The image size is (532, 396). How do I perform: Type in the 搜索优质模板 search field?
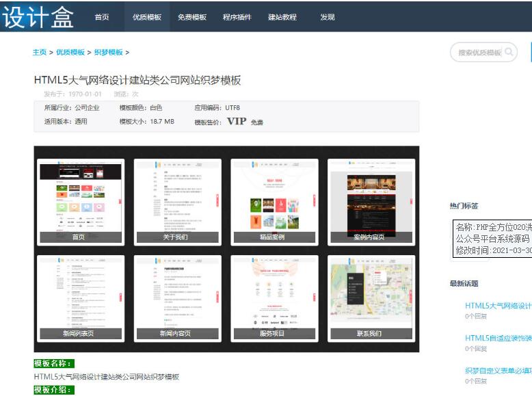479,53
